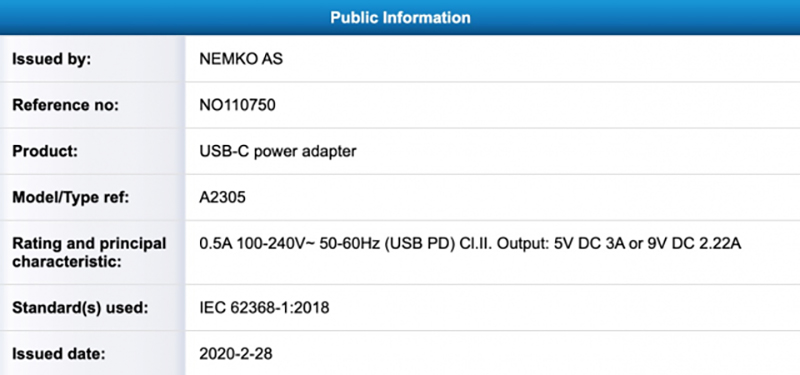Click the A2305 model value

[222, 197]
